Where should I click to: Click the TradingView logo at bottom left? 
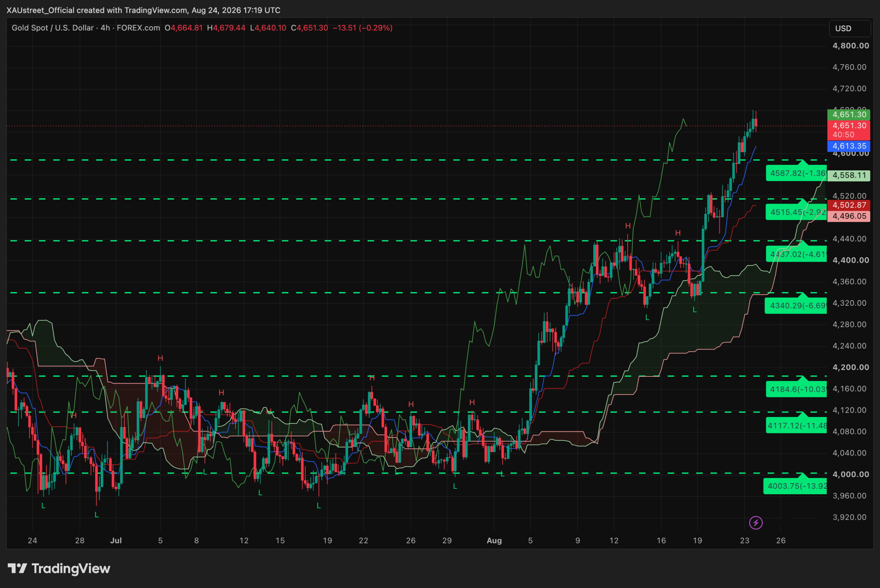(x=59, y=568)
